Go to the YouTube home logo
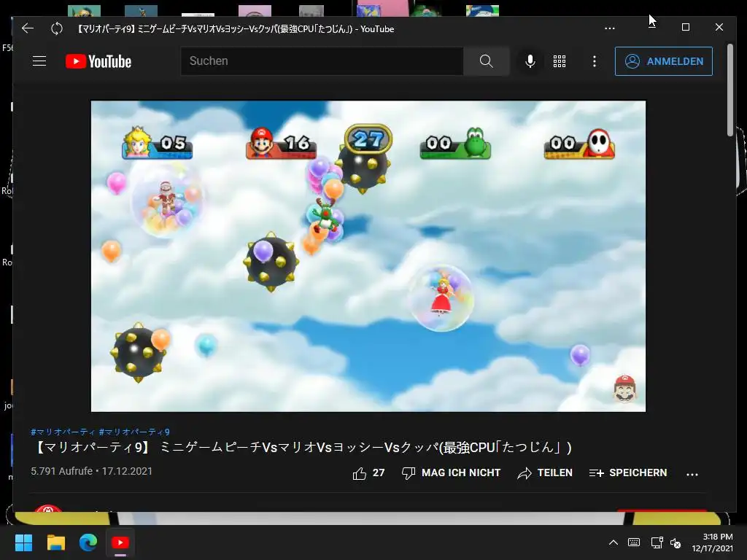Viewport: 747px width, 560px height. [x=98, y=61]
